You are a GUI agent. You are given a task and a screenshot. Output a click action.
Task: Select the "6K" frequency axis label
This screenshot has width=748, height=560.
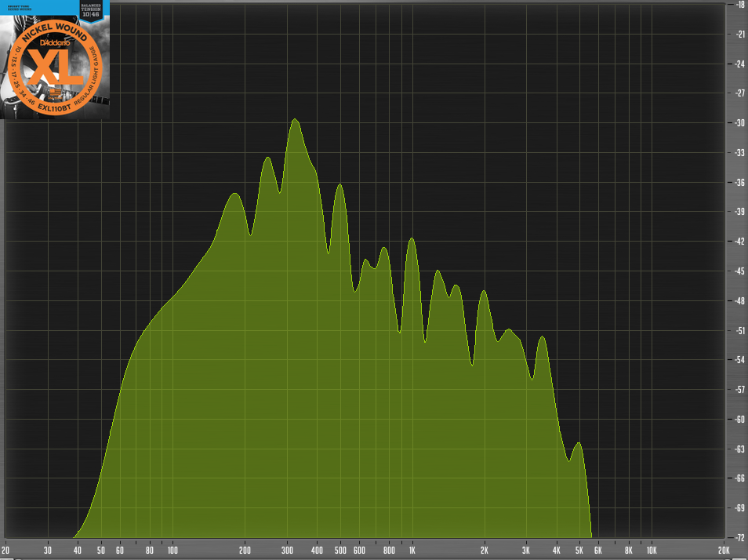click(598, 551)
